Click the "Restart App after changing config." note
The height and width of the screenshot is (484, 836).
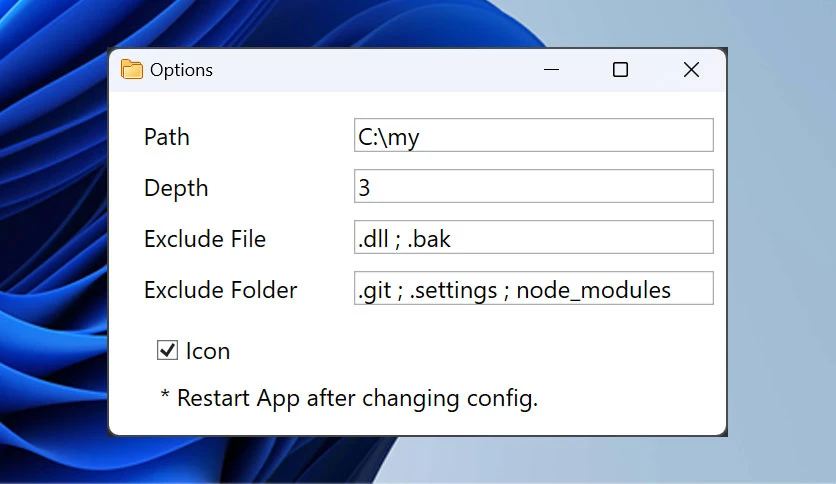coord(349,398)
